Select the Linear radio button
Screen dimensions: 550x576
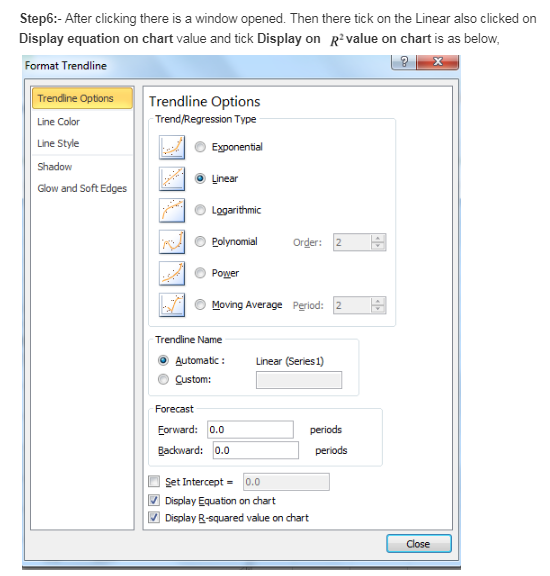200,179
